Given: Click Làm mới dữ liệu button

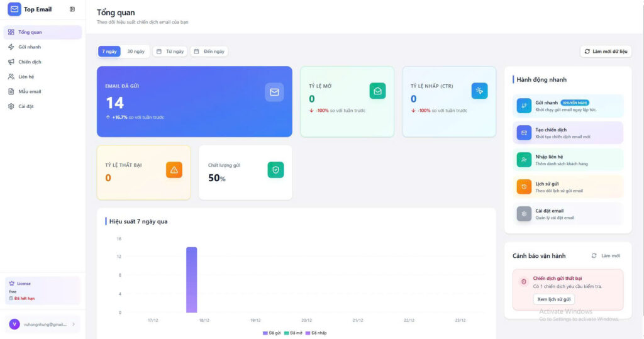Looking at the screenshot, I should [x=606, y=52].
